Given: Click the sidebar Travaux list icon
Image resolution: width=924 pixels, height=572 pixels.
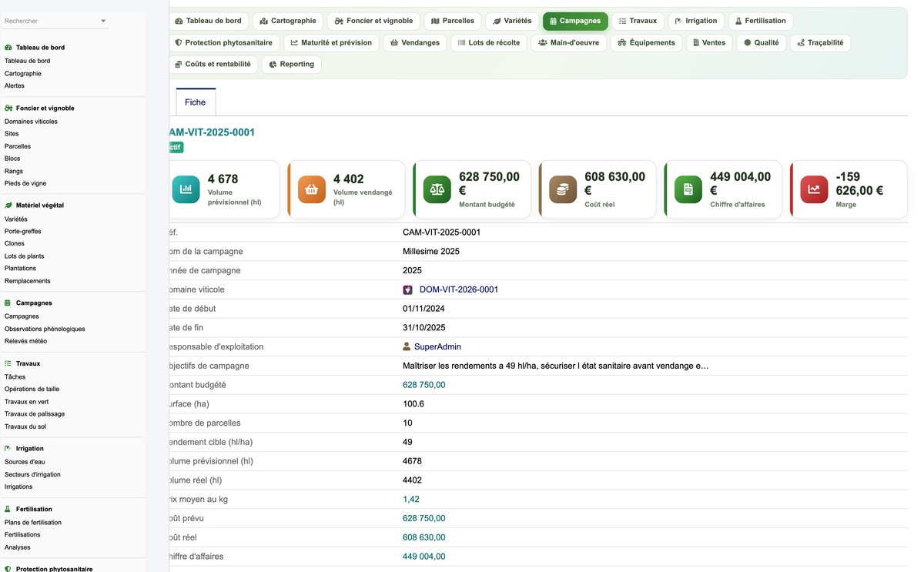Looking at the screenshot, I should (8, 363).
